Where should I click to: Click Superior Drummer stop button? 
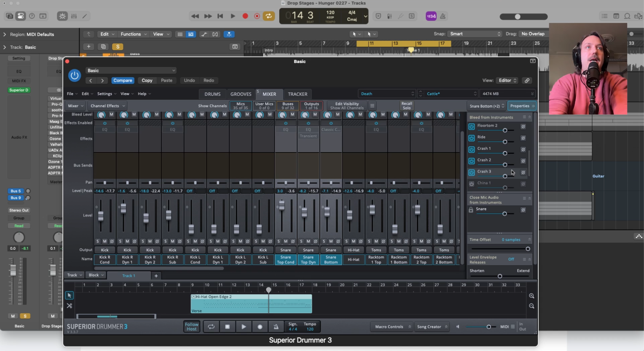(227, 327)
